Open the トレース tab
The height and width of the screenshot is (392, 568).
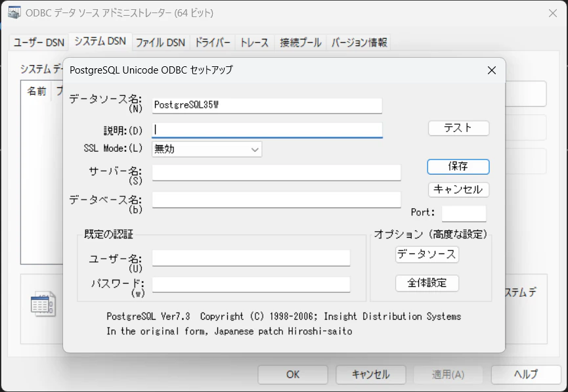255,43
